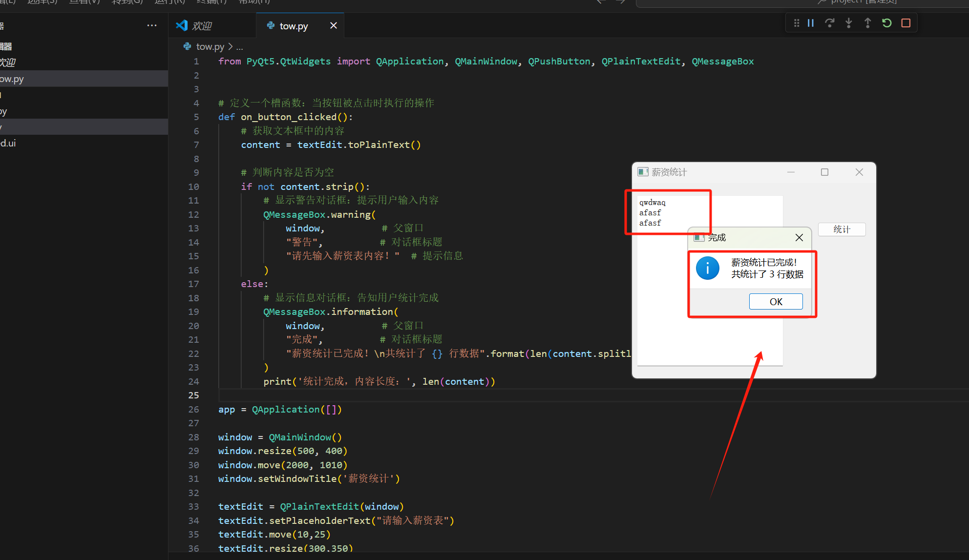The height and width of the screenshot is (560, 969).
Task: Click tow.py in the breadcrumb
Action: pos(210,46)
